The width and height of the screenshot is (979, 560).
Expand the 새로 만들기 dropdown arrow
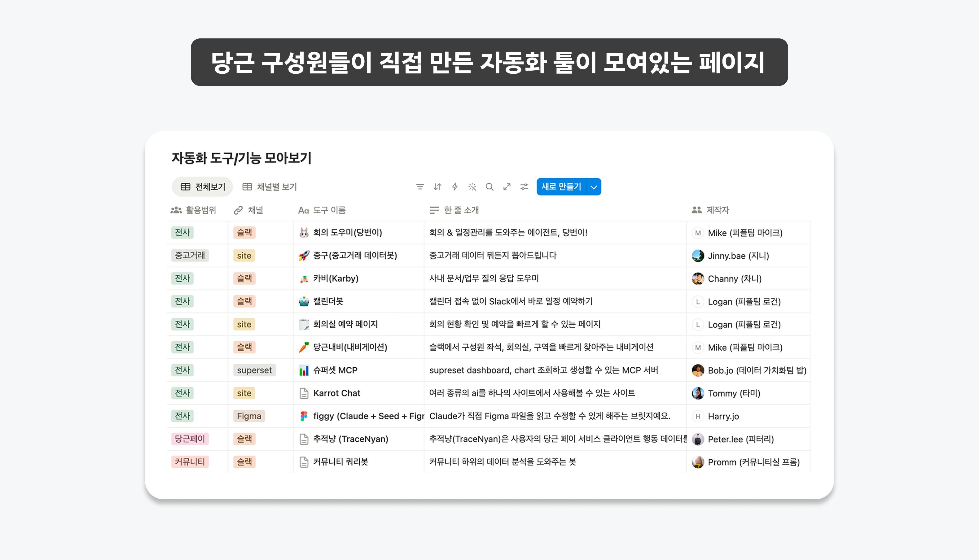point(594,187)
